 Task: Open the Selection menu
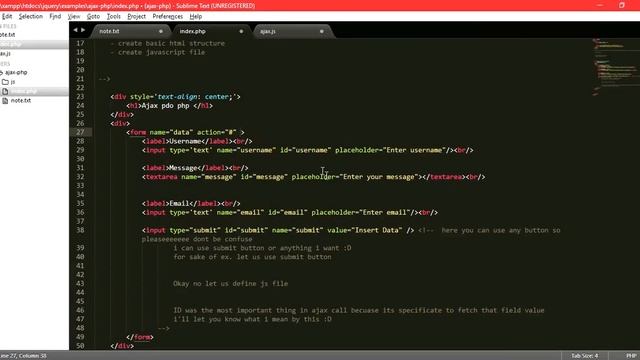pos(31,17)
